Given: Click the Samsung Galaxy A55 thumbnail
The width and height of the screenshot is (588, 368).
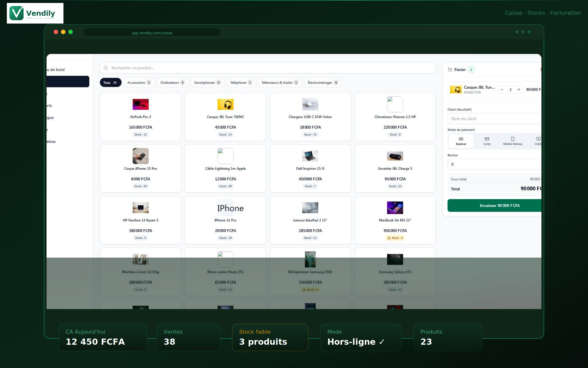Looking at the screenshot, I should [x=395, y=260].
